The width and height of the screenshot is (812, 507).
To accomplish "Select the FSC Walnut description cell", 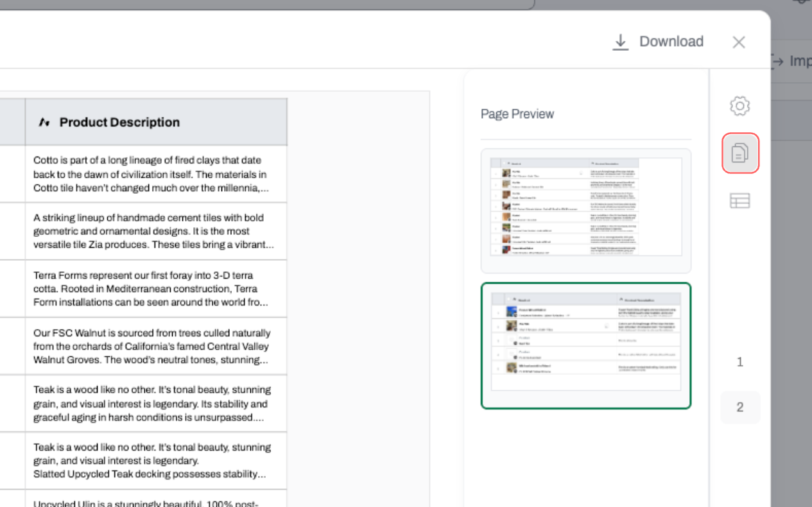I will (x=156, y=347).
